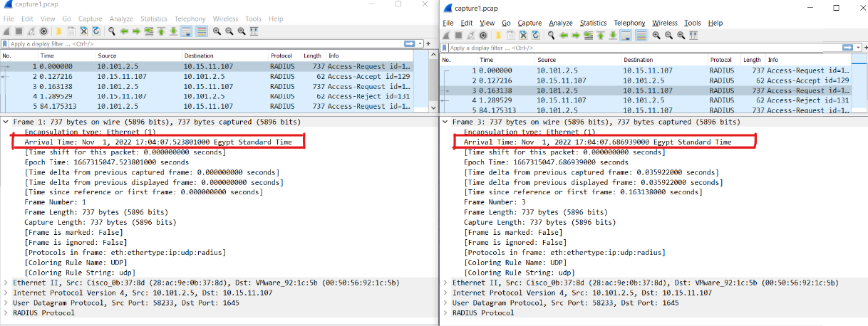Select packet 4 Access-Reject in right window
Image resolution: width=868 pixels, height=326 pixels.
coord(641,100)
